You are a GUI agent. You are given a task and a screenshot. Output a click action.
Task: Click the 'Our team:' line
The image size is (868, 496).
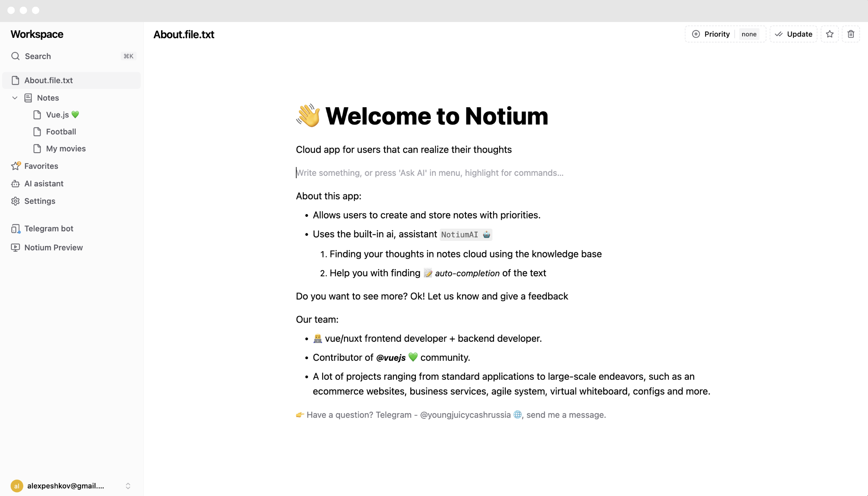(x=317, y=320)
